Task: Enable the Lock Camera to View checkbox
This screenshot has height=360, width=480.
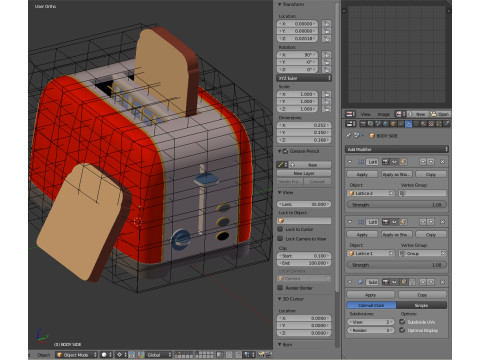Action: pos(280,239)
